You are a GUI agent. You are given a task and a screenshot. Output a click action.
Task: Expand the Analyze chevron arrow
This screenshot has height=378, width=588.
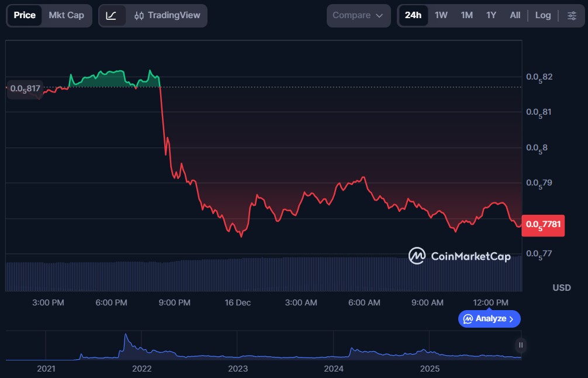tap(511, 319)
